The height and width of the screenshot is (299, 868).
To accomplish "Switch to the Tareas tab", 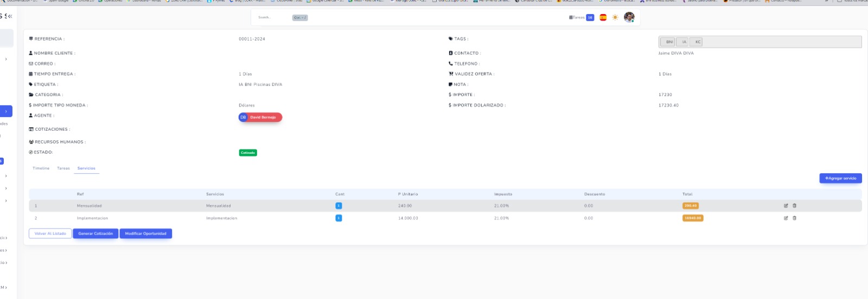I will click(x=63, y=168).
